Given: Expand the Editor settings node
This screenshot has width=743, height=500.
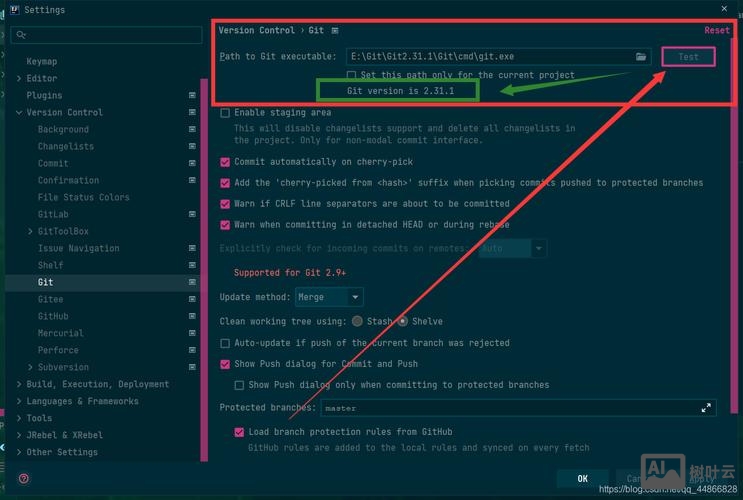Looking at the screenshot, I should [19, 78].
